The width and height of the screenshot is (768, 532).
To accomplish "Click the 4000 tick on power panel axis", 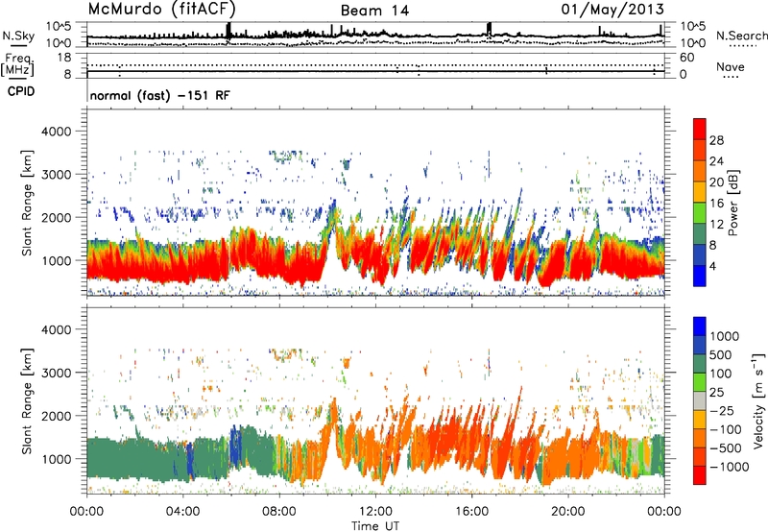I will (x=56, y=132).
